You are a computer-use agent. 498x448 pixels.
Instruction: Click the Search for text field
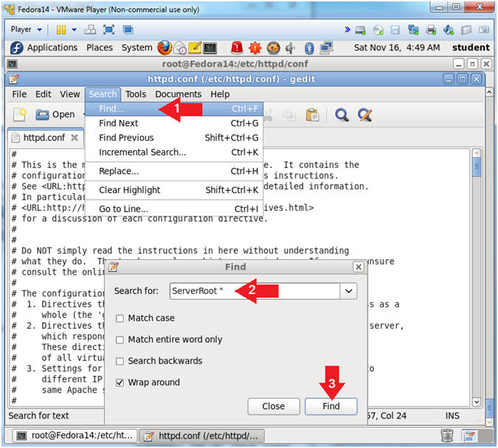255,291
